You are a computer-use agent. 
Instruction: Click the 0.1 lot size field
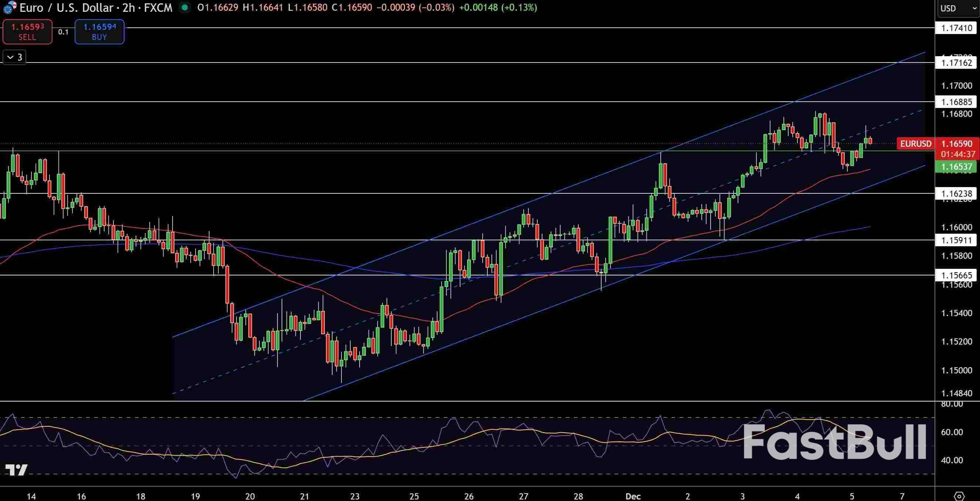[x=63, y=32]
